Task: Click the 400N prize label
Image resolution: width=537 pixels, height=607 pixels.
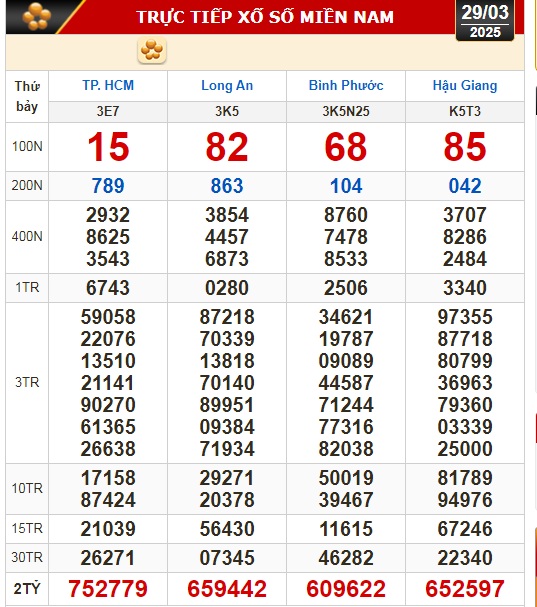Action: 27,236
